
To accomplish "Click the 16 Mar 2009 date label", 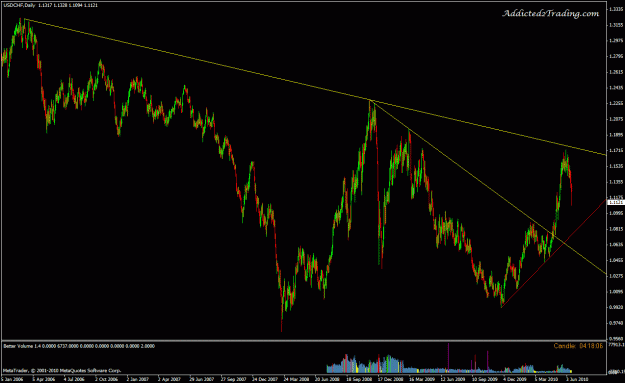I will [422, 379].
